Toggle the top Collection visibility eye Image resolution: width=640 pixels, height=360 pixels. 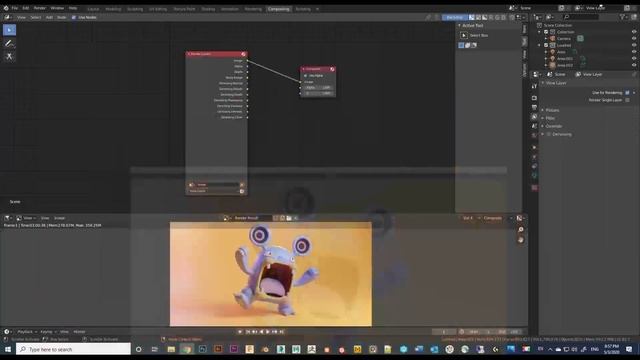[x=634, y=32]
